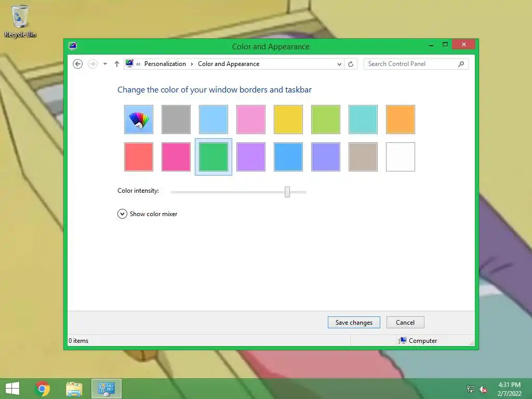Pick the lavender blue color swatch
Image resolution: width=532 pixels, height=399 pixels.
tap(325, 157)
